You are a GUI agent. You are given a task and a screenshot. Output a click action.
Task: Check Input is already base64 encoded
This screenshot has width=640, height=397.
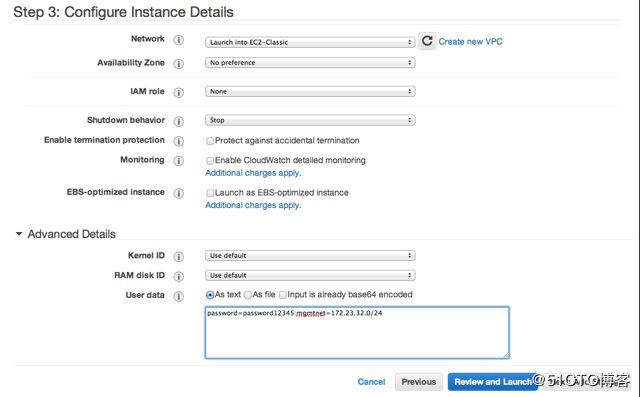point(282,295)
